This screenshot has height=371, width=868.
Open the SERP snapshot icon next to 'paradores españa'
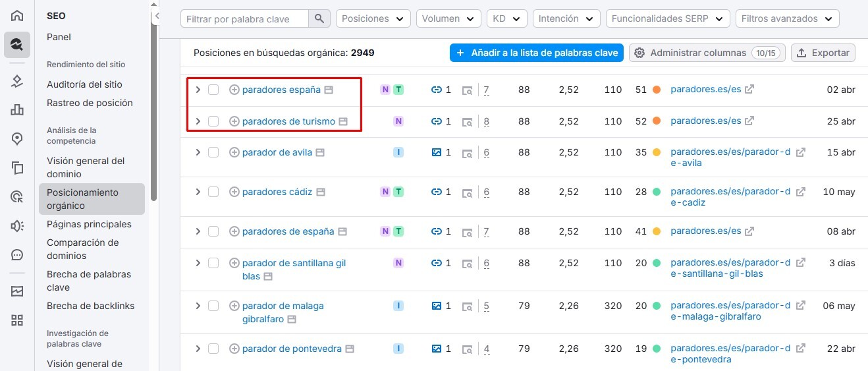click(x=329, y=90)
